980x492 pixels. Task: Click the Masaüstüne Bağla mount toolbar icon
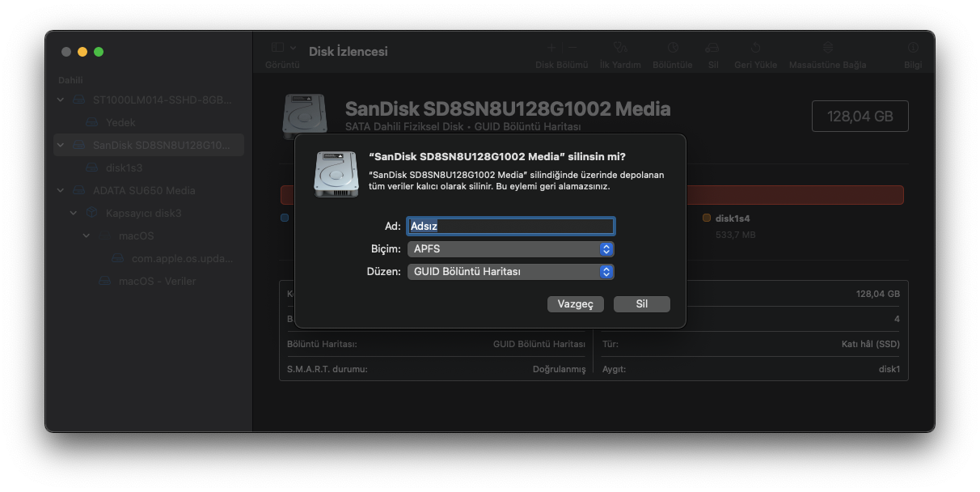[x=828, y=49]
